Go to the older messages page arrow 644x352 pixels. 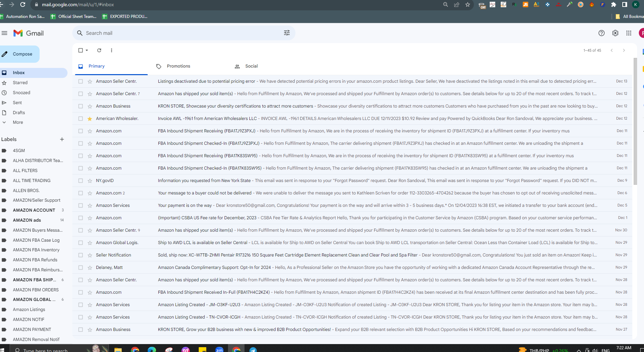624,50
